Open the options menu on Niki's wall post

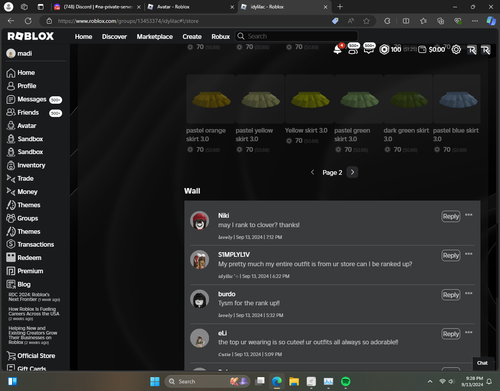click(469, 215)
